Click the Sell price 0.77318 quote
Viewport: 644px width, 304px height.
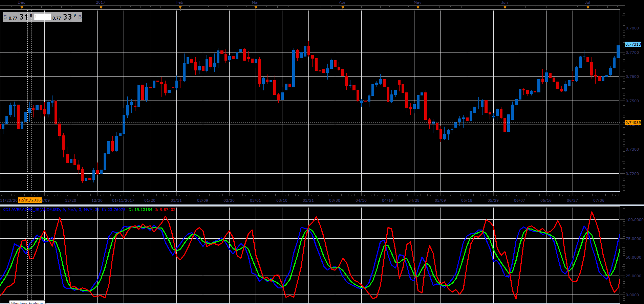tap(20, 17)
